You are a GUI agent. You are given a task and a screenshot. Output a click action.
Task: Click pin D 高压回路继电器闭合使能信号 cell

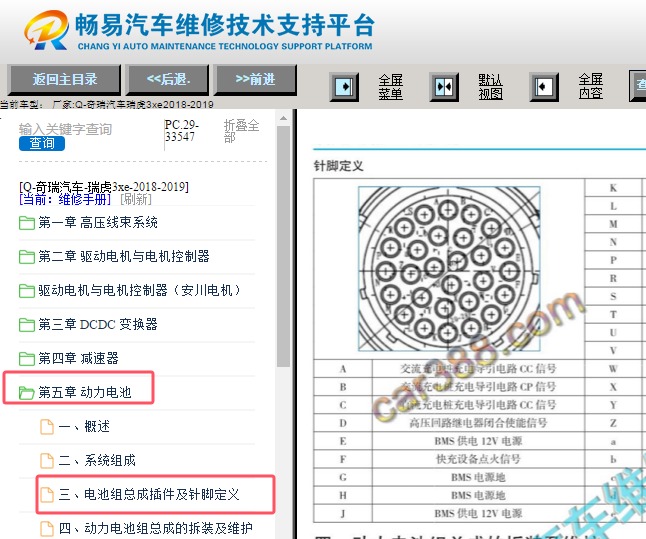click(x=478, y=423)
